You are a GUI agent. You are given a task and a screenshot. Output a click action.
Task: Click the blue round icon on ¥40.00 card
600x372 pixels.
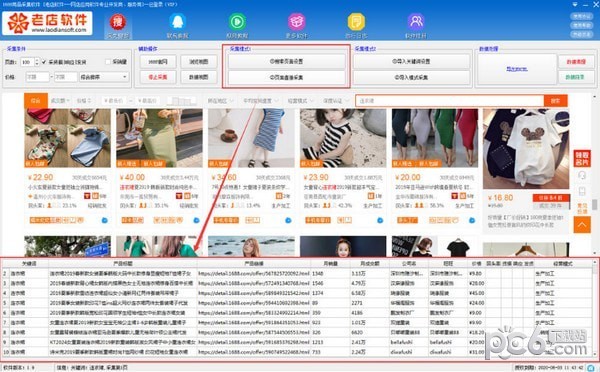[196, 220]
